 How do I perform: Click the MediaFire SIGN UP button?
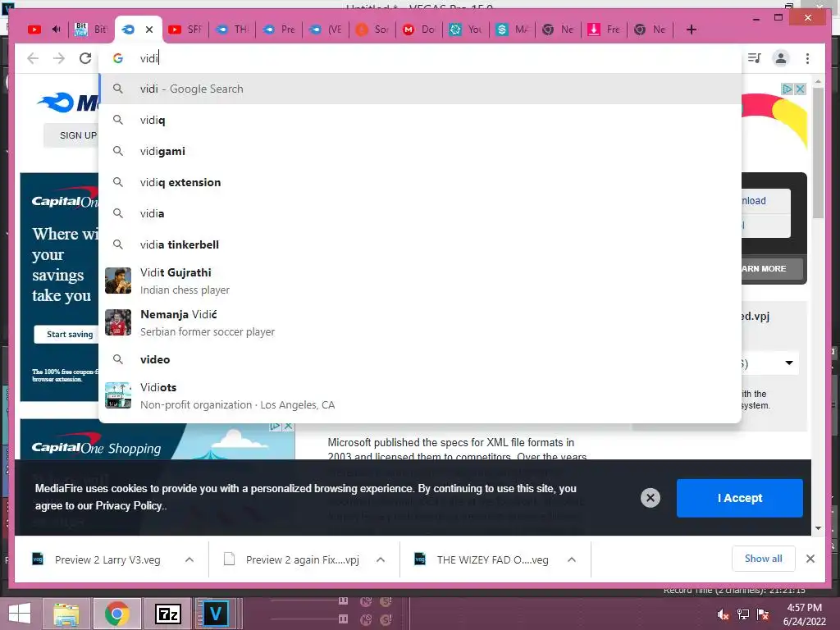[72, 135]
